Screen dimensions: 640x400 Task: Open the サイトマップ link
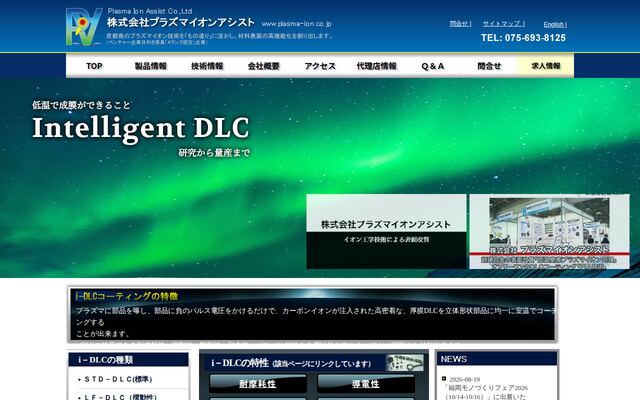(x=504, y=24)
